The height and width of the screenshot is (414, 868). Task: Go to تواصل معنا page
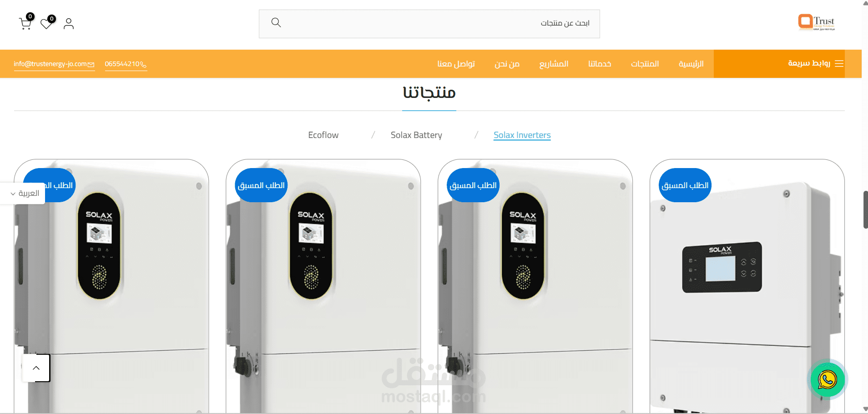pos(456,64)
